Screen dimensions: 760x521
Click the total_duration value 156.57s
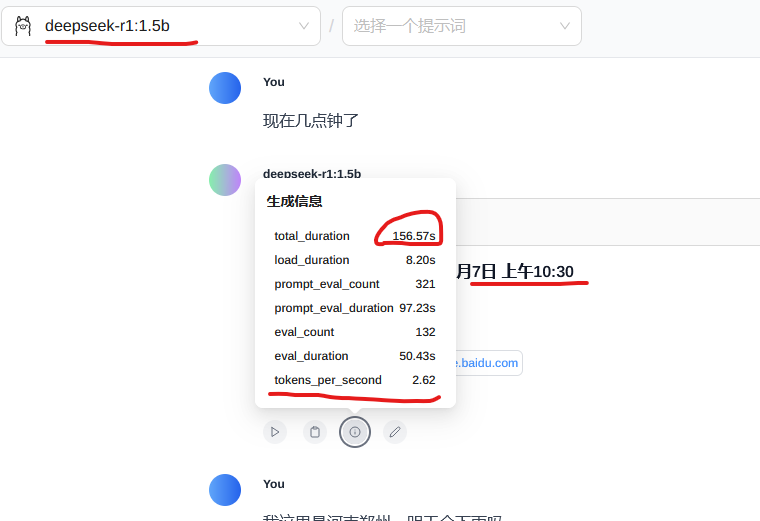click(x=414, y=236)
